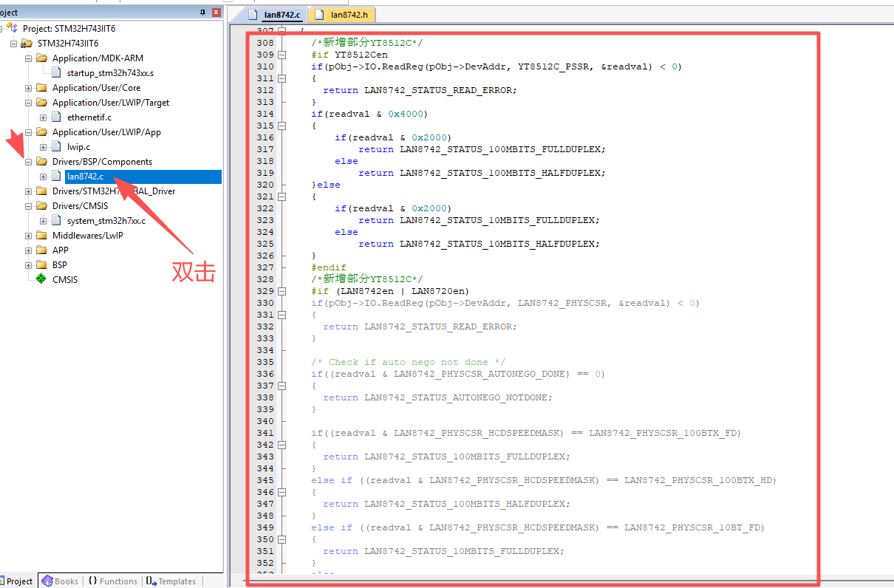Switch to the Functions panel tab

(x=113, y=581)
